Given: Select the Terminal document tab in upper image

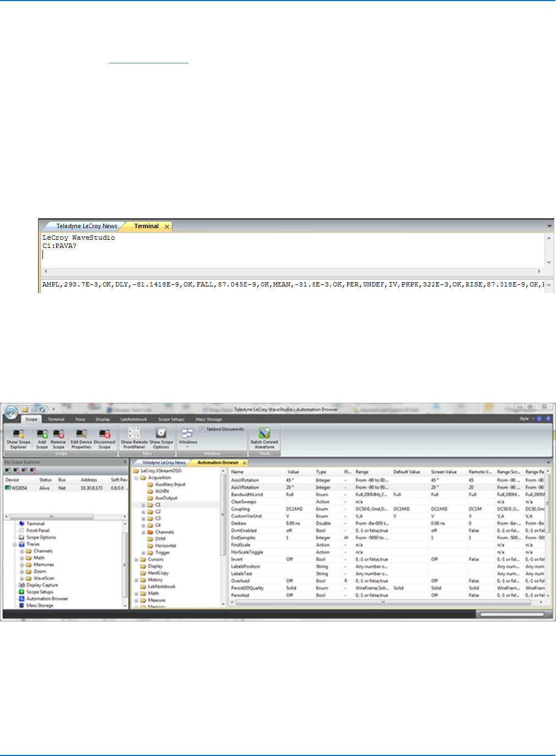Looking at the screenshot, I should click(x=146, y=226).
